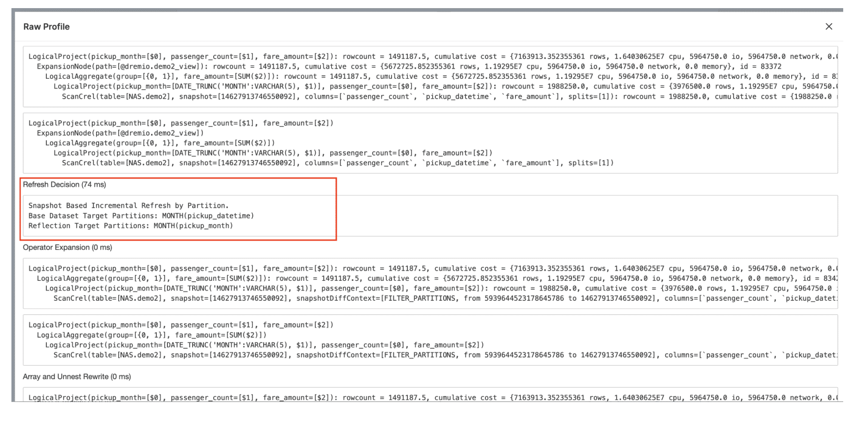Click ExpansionNode line in second plan block
The image size is (868, 424).
pos(120,133)
